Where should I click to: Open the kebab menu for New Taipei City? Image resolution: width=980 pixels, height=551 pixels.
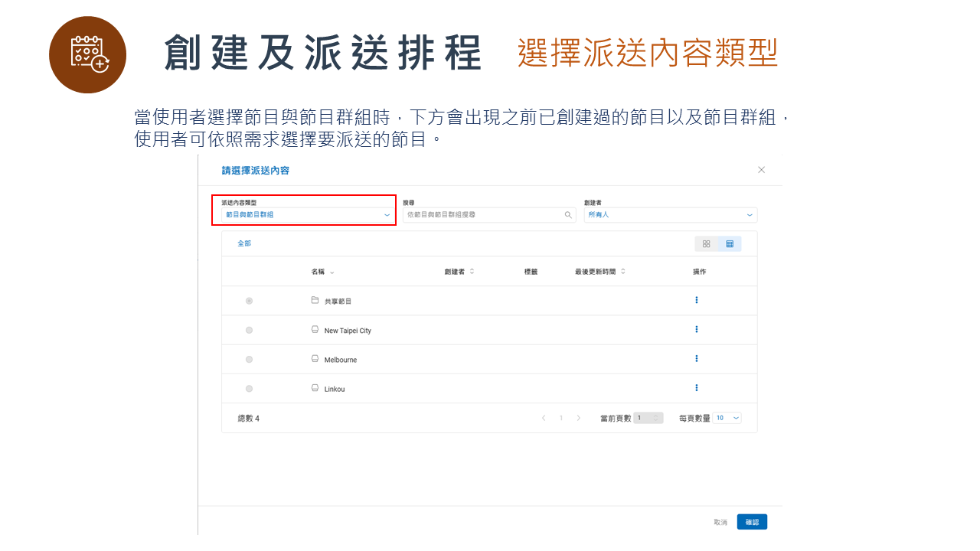coord(696,329)
